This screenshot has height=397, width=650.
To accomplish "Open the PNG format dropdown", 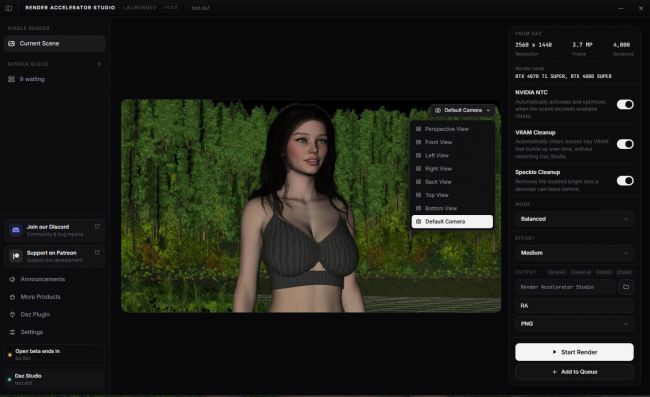I will (x=574, y=324).
